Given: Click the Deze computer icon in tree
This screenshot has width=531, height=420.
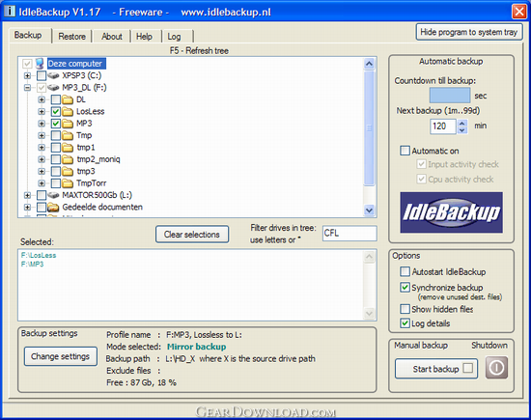Looking at the screenshot, I should 40,64.
